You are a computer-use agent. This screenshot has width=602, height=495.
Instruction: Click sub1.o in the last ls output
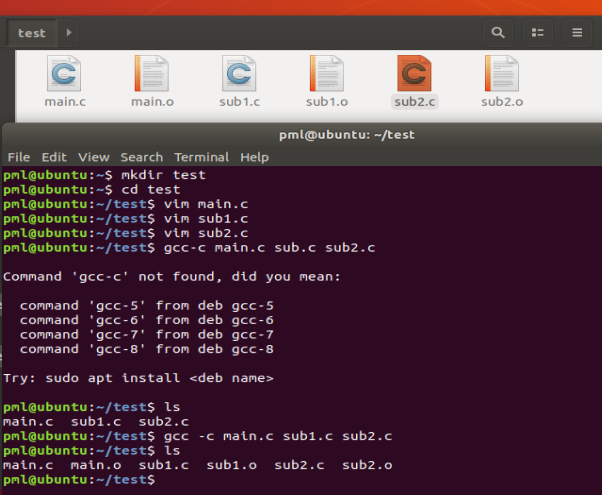coord(232,465)
